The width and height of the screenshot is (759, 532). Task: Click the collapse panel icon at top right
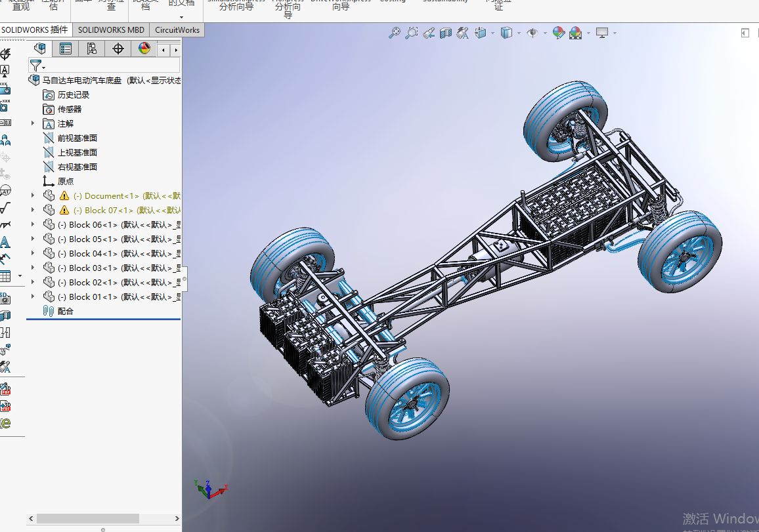(x=745, y=33)
